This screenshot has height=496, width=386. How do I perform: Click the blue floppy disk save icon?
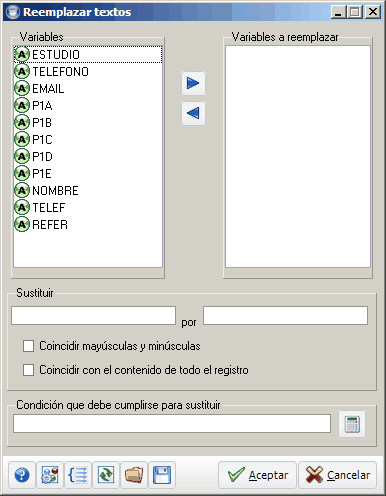click(162, 475)
